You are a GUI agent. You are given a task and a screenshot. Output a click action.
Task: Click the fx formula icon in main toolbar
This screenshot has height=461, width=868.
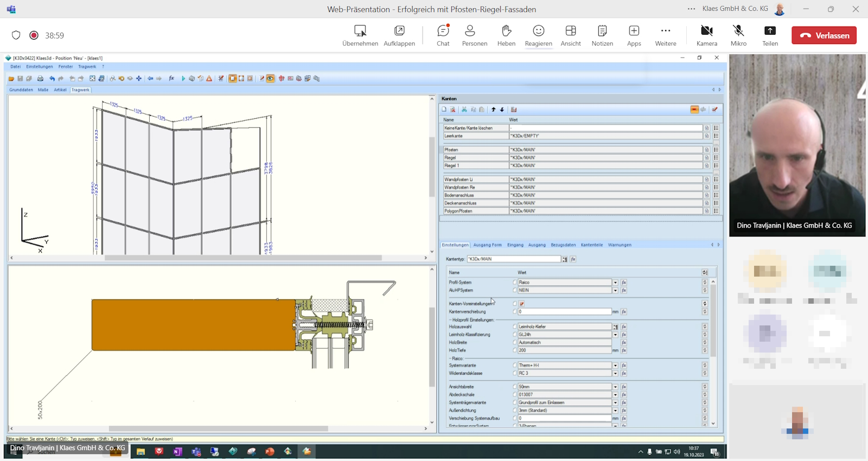pyautogui.click(x=171, y=79)
